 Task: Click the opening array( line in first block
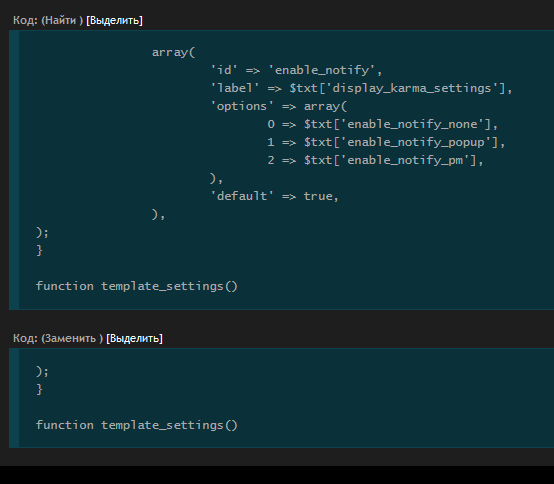pyautogui.click(x=173, y=52)
